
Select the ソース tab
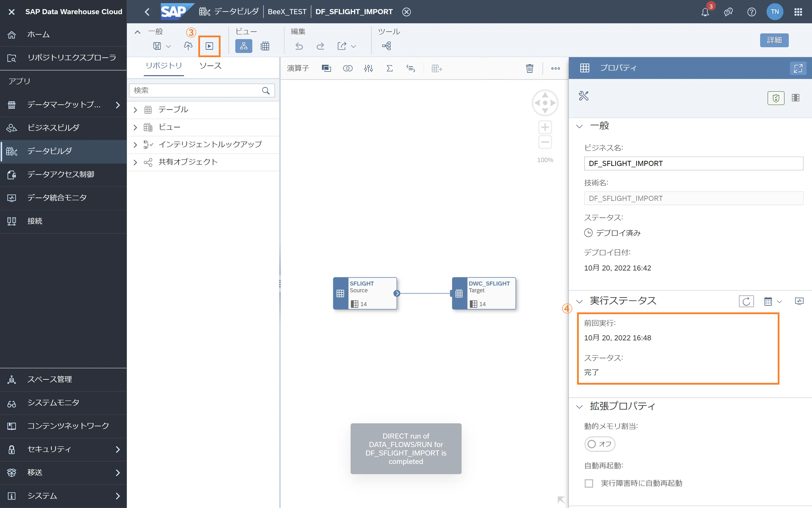(x=210, y=66)
